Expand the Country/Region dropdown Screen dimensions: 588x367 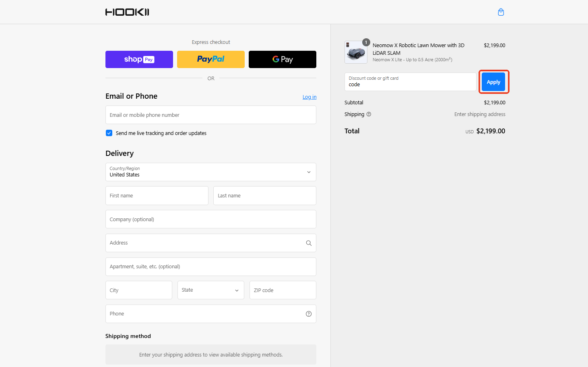pos(211,172)
